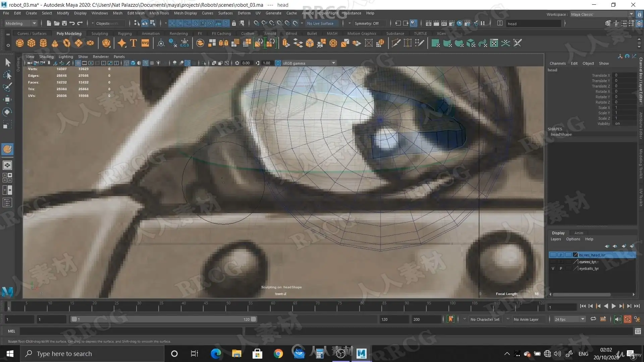This screenshot has height=362, width=644.
Task: Open the Mesh Tools menu
Action: (159, 13)
